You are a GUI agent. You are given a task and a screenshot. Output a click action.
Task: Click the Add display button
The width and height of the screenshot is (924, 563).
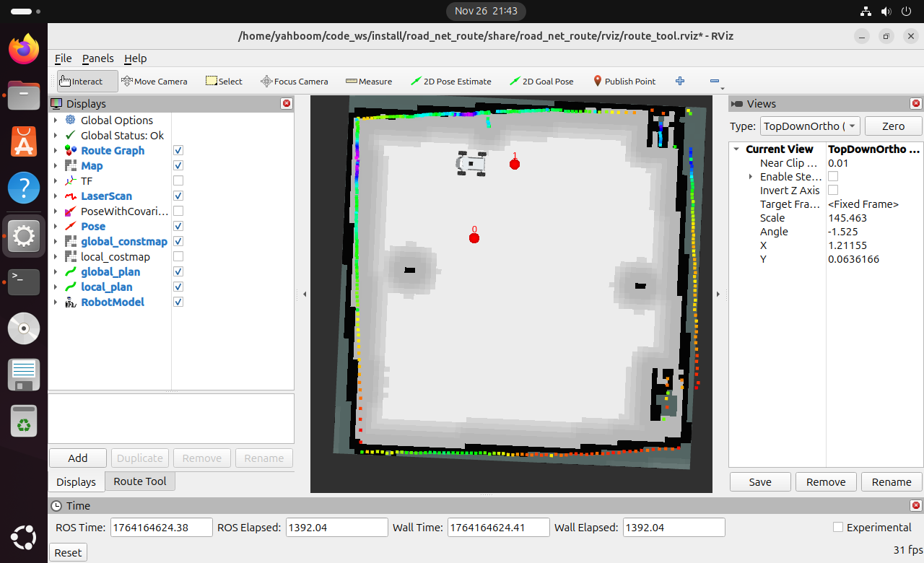tap(78, 458)
